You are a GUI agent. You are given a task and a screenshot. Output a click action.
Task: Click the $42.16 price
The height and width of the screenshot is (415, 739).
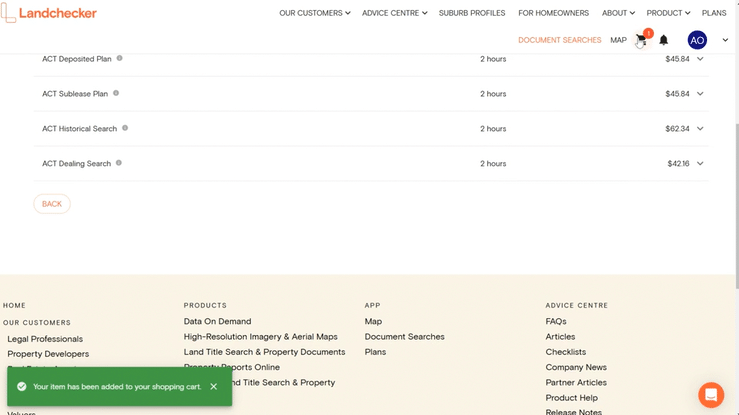[678, 163]
